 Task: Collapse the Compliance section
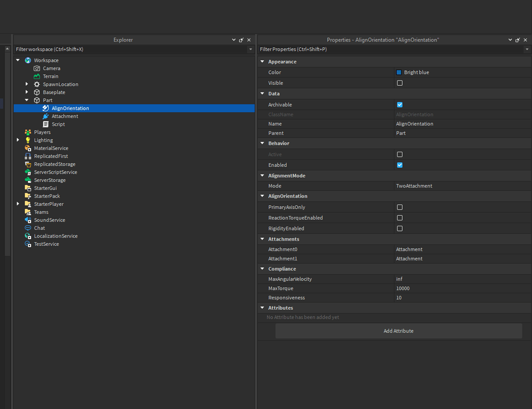click(x=262, y=269)
